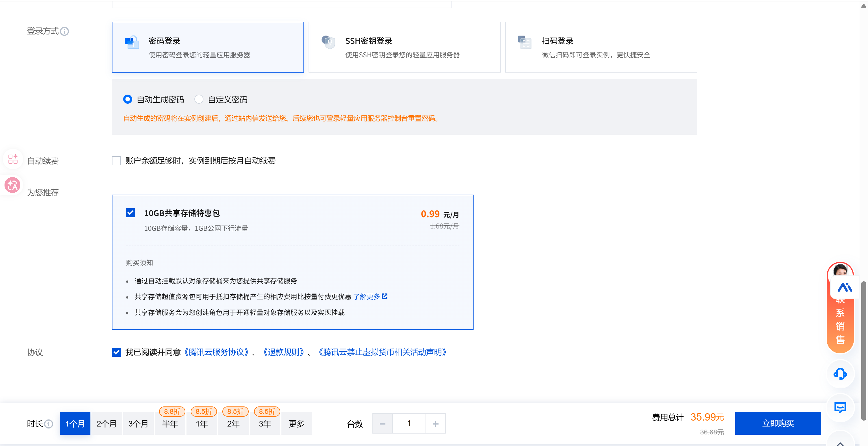This screenshot has width=868, height=446.
Task: Open the headset customer support icon
Action: coord(840,374)
